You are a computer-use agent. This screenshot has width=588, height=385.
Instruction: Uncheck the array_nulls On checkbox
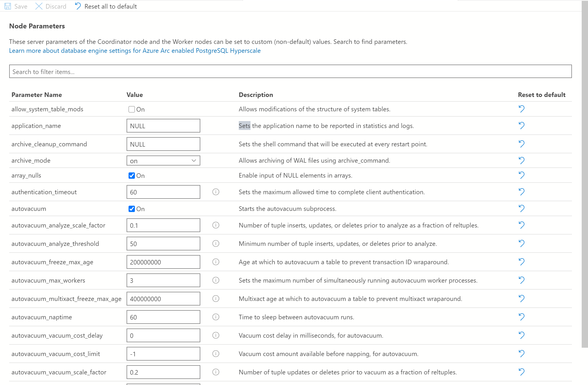[x=132, y=175]
